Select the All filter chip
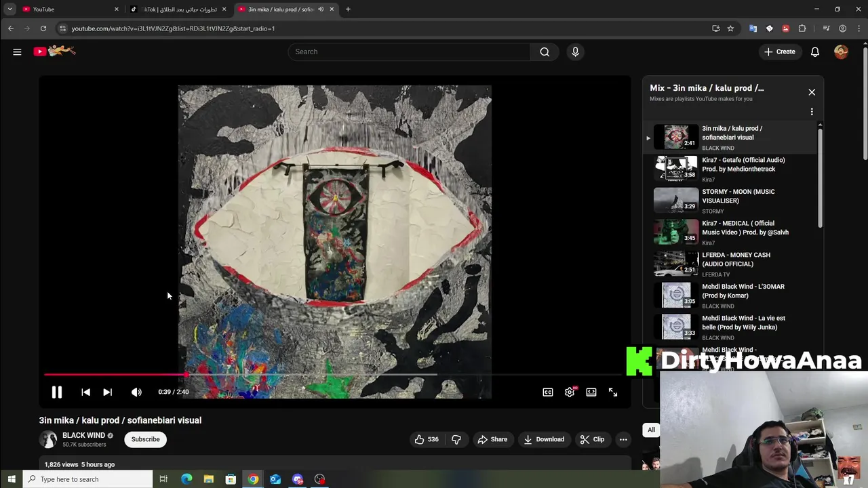Screen dimensions: 868x488 click(651, 430)
